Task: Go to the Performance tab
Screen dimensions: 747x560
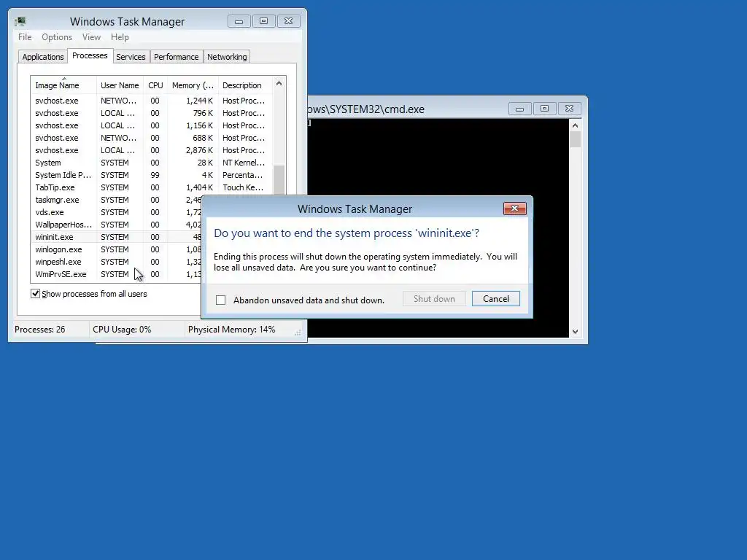Action: coord(177,57)
